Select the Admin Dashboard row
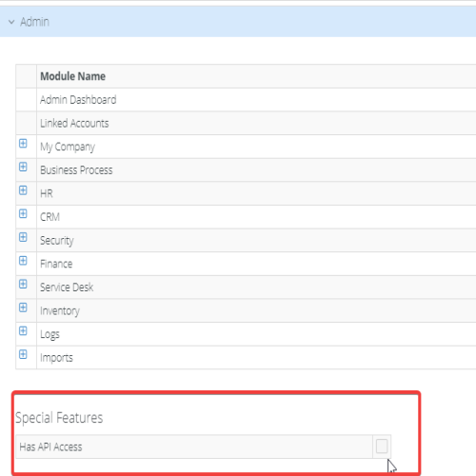The image size is (476, 476). (x=246, y=100)
